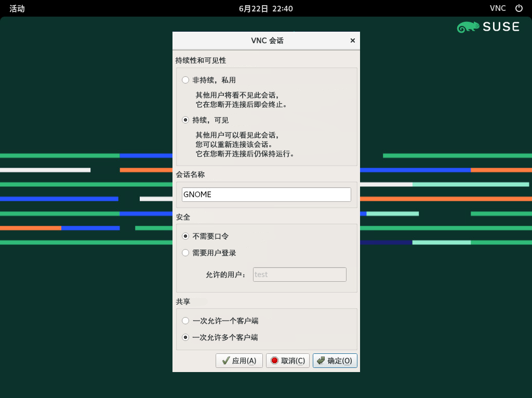The width and height of the screenshot is (532, 398).
Task: Select the 非持续，私用 radio option
Action: (185, 80)
